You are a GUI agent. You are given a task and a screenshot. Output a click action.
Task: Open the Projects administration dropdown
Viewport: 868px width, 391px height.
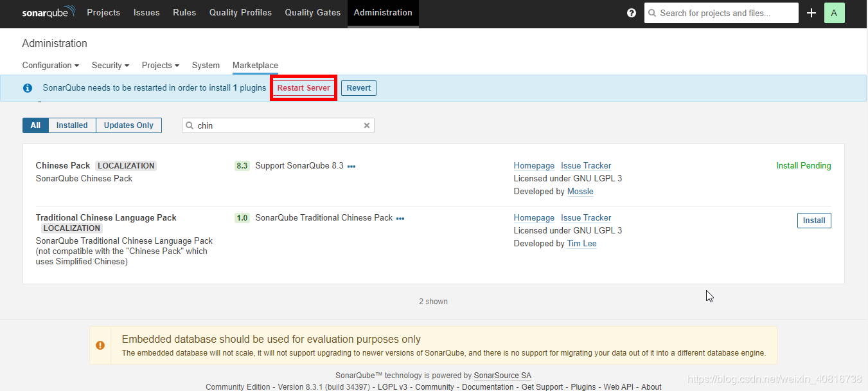point(161,65)
